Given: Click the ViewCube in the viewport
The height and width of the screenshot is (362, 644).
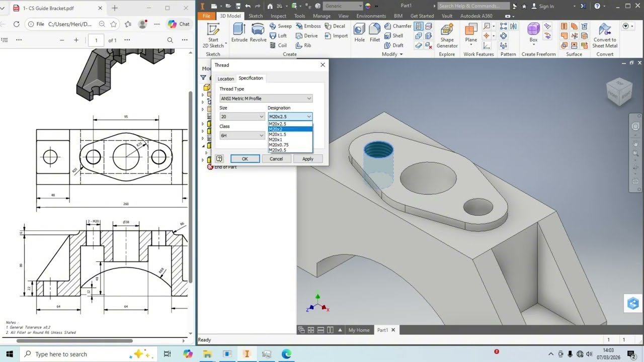Looking at the screenshot, I should pyautogui.click(x=619, y=92).
